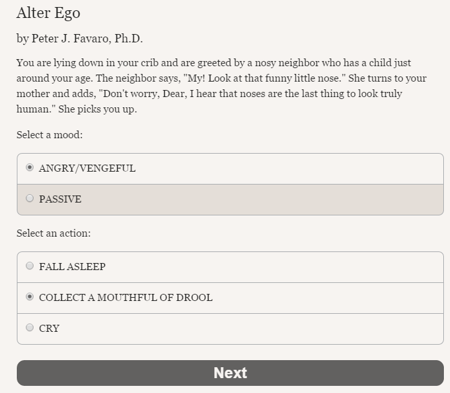The width and height of the screenshot is (450, 393).
Task: Click blank area of FALL ASLEEP row
Action: point(273,267)
